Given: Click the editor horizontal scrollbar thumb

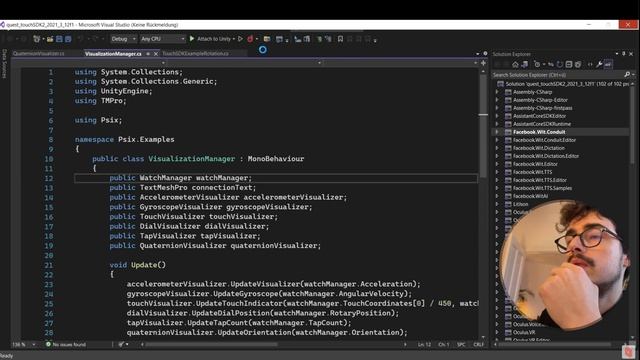Looking at the screenshot, I should (x=211, y=344).
